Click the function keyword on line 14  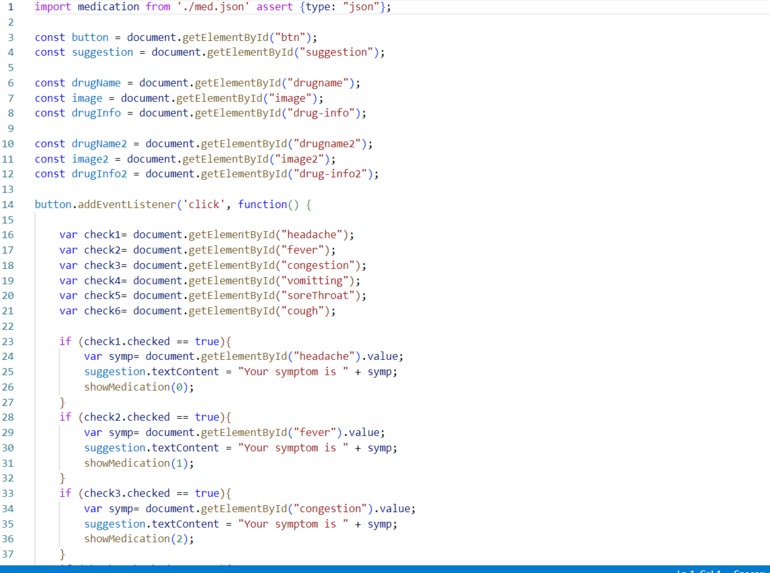tap(262, 204)
